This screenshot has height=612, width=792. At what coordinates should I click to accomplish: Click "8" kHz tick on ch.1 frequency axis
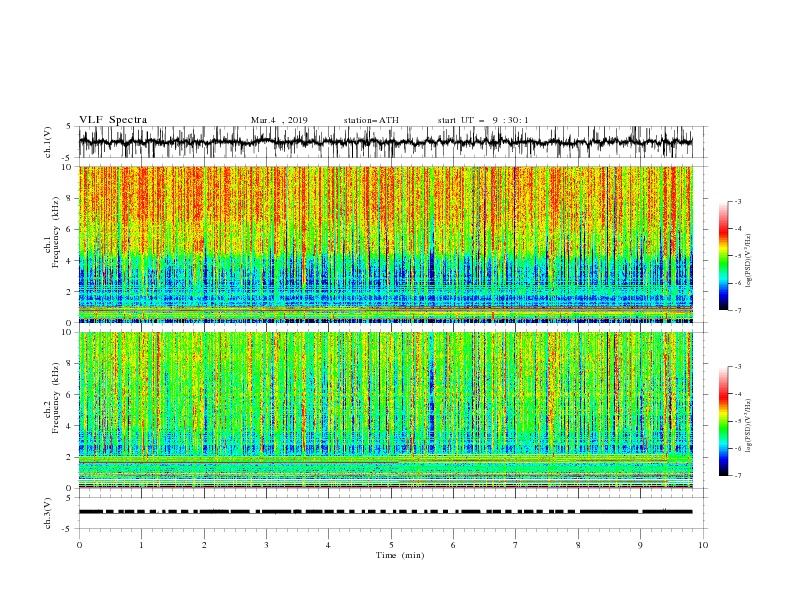[70, 198]
